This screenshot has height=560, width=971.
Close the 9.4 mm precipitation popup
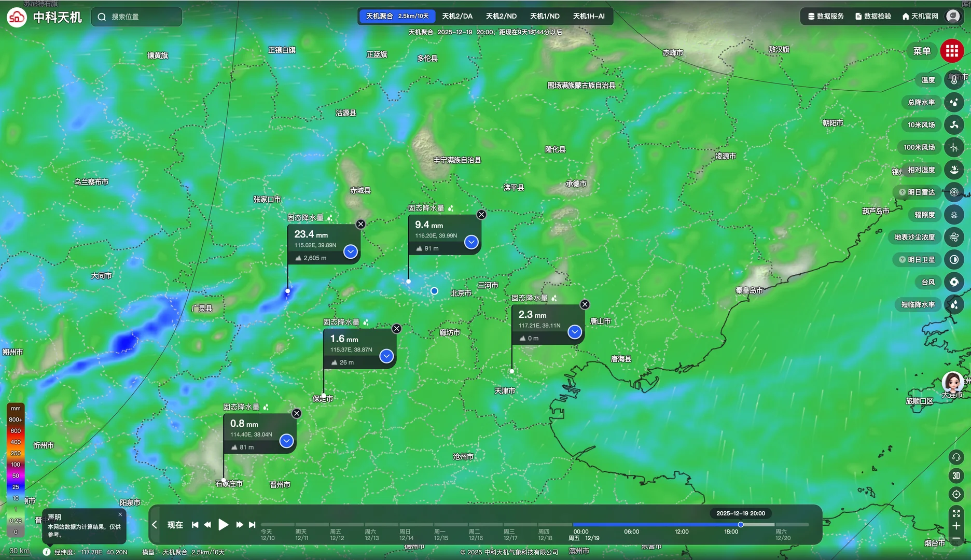point(481,214)
